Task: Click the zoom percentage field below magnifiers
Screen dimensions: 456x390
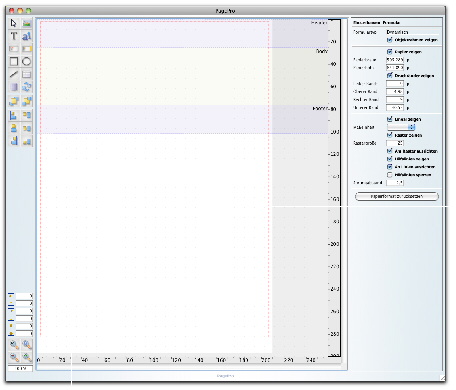Action: pyautogui.click(x=20, y=369)
